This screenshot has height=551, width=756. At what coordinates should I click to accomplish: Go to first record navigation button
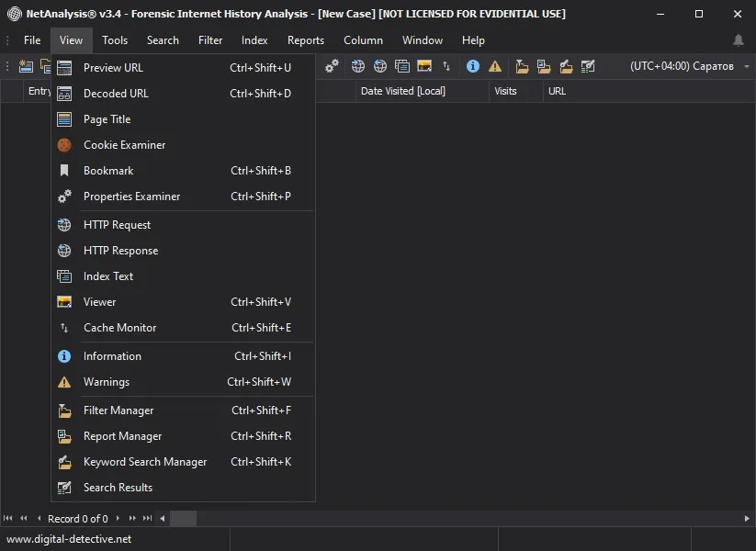(x=7, y=519)
